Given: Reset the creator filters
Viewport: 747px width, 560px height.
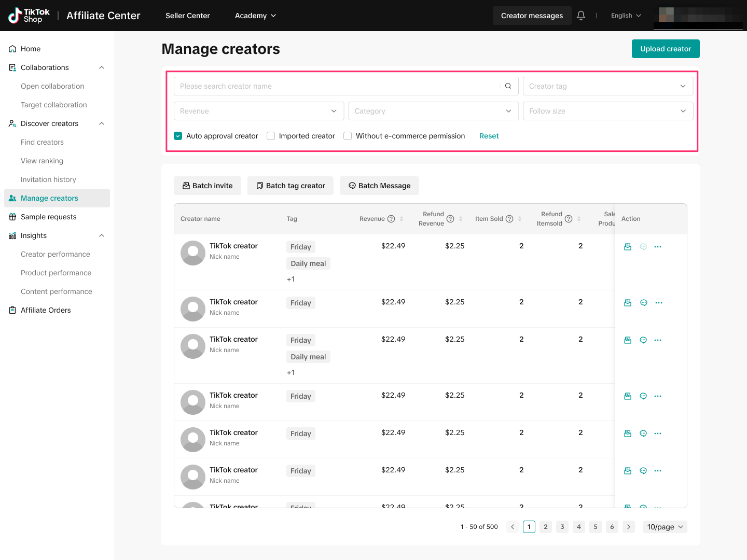Looking at the screenshot, I should tap(489, 136).
